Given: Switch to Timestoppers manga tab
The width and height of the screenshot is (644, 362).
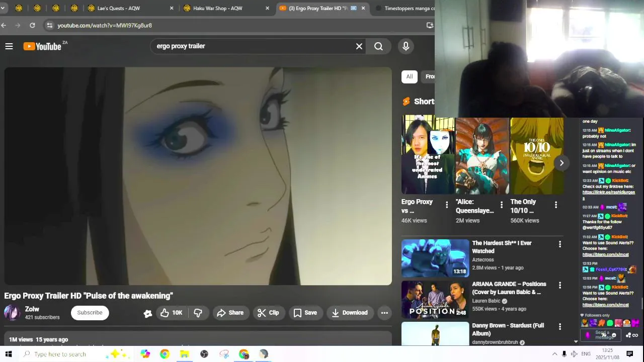Looking at the screenshot, I should pos(405,8).
